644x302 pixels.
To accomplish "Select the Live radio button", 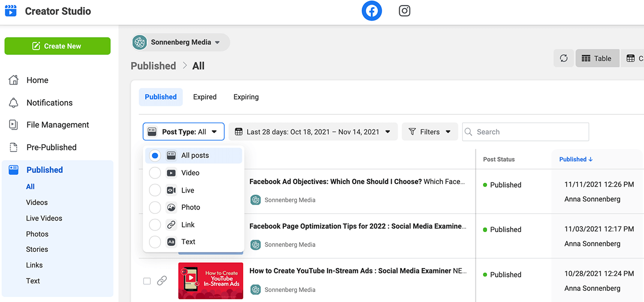I will point(155,190).
